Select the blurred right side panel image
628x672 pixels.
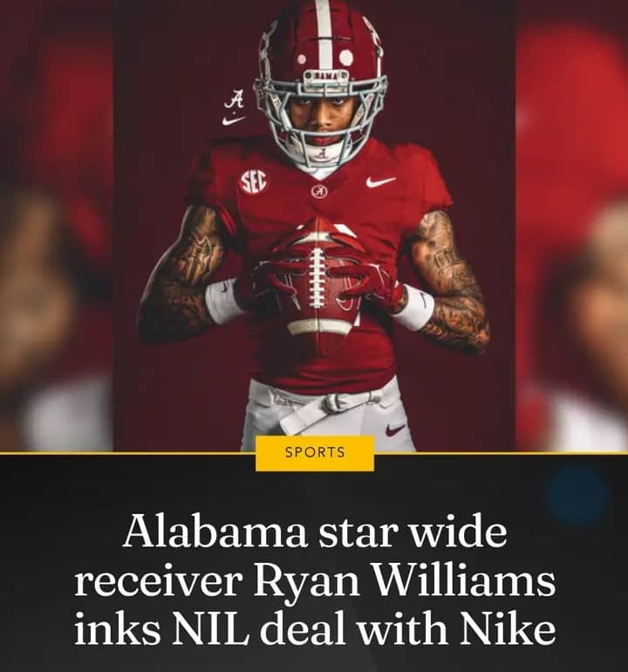pyautogui.click(x=572, y=225)
